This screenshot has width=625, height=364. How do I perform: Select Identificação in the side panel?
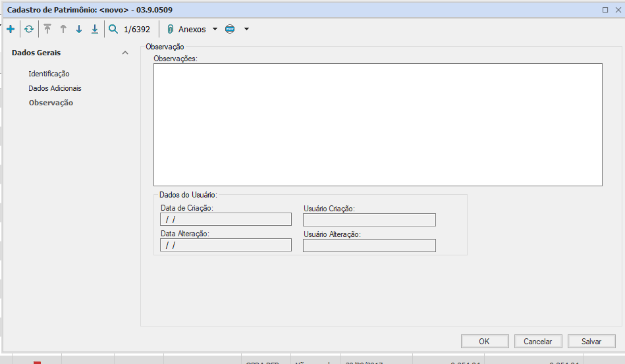[x=49, y=74]
